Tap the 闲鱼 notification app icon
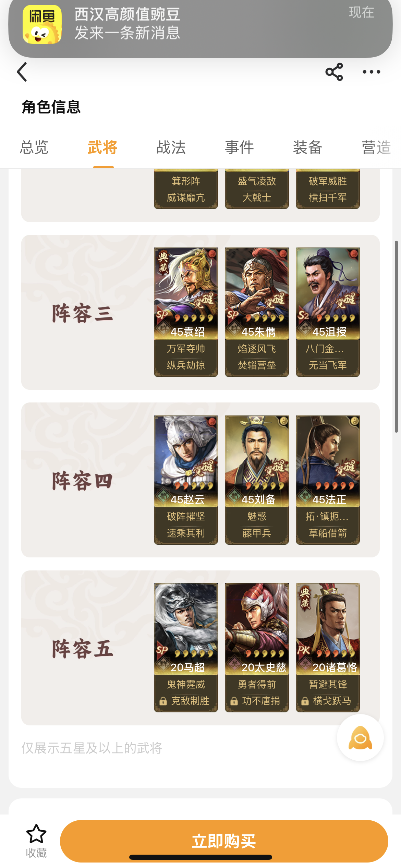Image resolution: width=401 pixels, height=868 pixels. click(42, 24)
